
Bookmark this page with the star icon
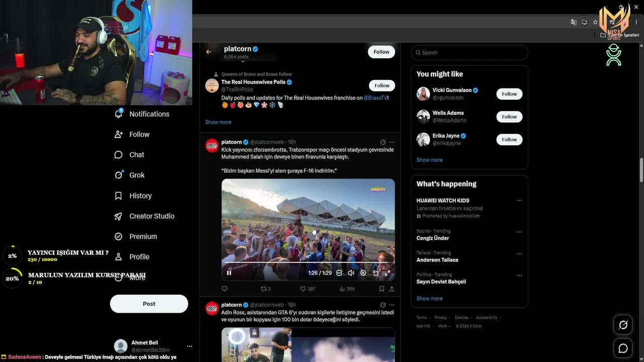595,22
